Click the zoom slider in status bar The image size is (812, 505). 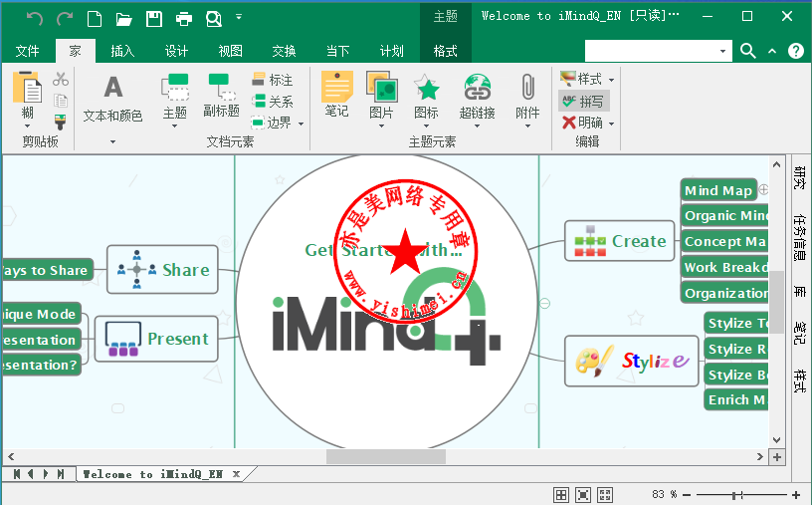point(735,494)
